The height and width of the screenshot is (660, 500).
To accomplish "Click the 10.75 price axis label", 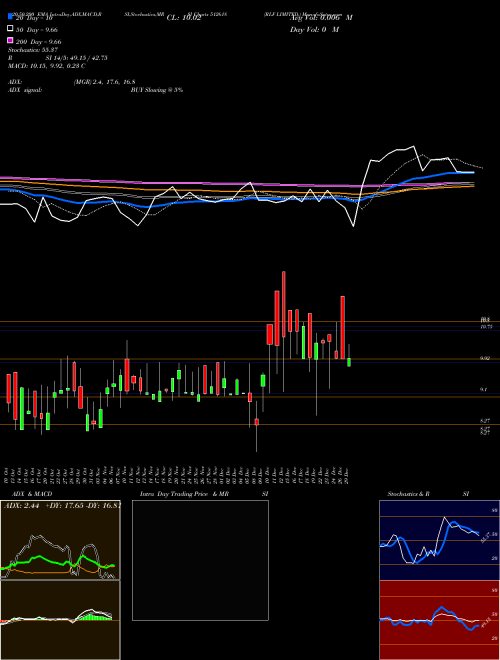I will click(486, 327).
